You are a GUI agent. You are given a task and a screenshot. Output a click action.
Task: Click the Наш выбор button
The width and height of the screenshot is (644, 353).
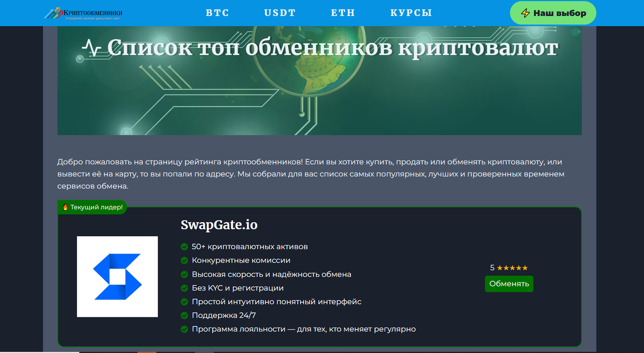click(553, 13)
